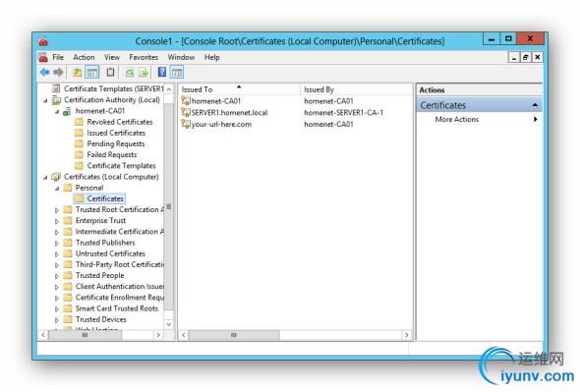Click tree pane horizontal scroll right arrow

158,335
